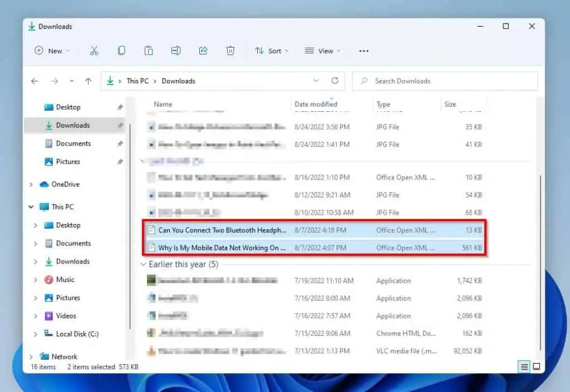Click the size value "92,052 KB"

(468, 351)
